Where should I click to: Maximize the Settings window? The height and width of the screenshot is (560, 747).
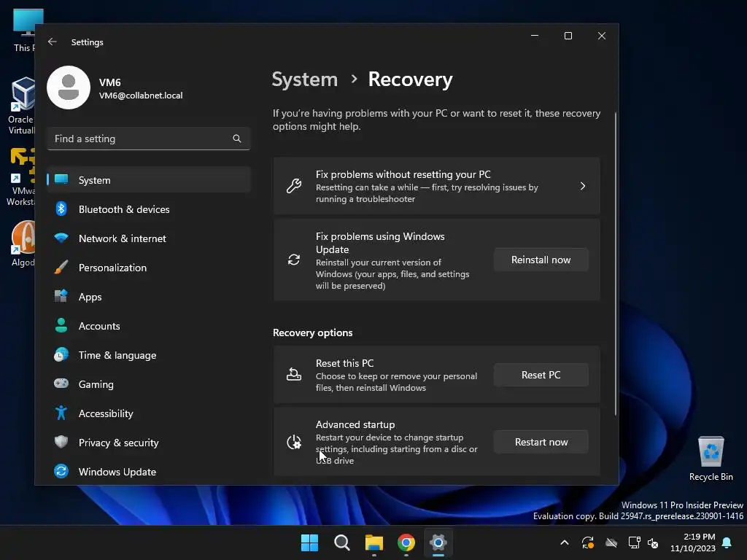(568, 36)
